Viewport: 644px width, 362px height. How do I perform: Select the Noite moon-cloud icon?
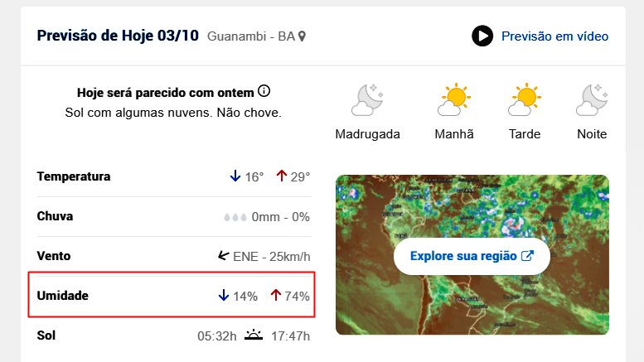592,99
